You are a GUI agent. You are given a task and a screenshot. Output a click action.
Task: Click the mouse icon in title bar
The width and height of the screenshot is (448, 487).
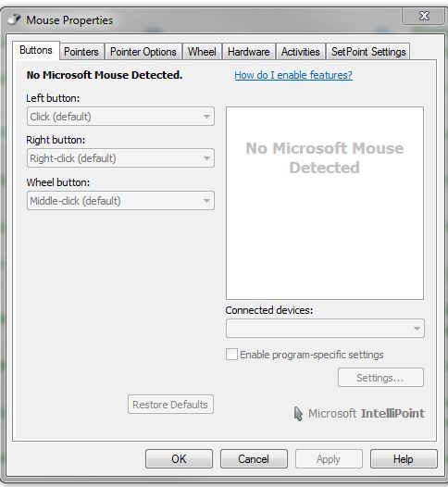pos(14,20)
